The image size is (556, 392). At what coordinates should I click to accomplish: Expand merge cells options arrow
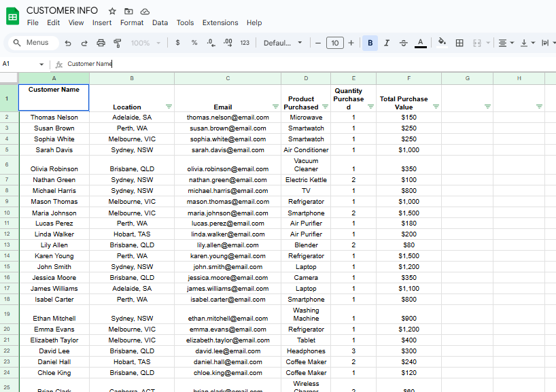488,43
